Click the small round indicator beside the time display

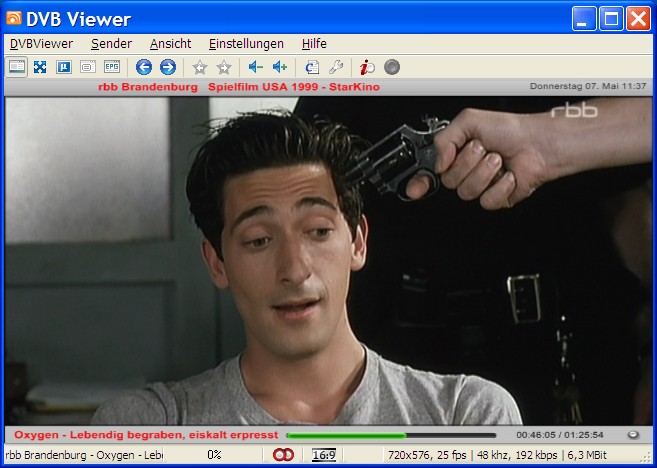[x=634, y=435]
